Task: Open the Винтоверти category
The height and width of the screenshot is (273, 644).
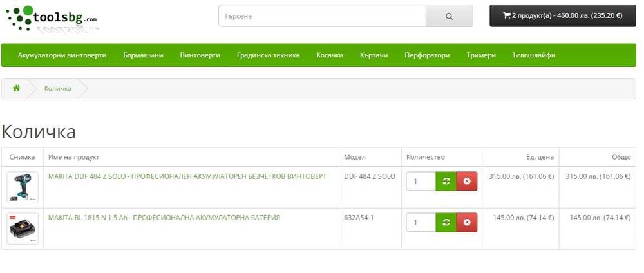Action: click(x=200, y=55)
